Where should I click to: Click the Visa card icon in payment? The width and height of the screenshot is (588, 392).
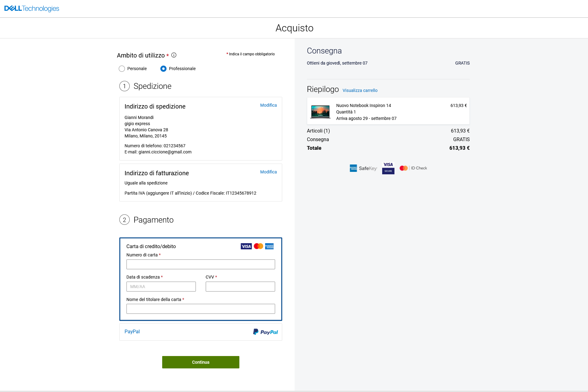246,246
